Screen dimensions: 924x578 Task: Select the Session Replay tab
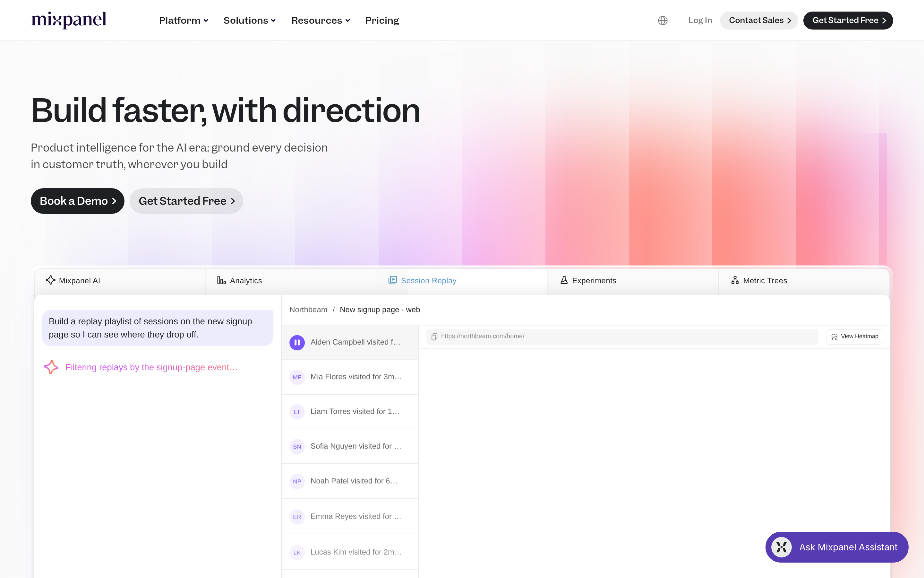click(x=462, y=281)
